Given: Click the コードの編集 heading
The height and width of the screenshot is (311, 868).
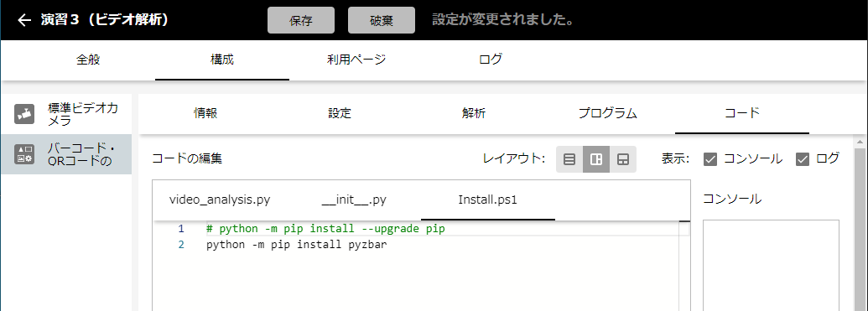Looking at the screenshot, I should click(187, 158).
